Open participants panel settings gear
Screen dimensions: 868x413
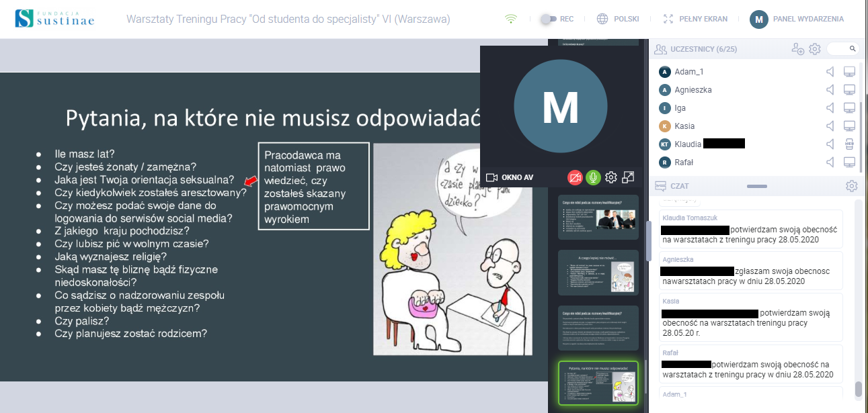coord(814,49)
